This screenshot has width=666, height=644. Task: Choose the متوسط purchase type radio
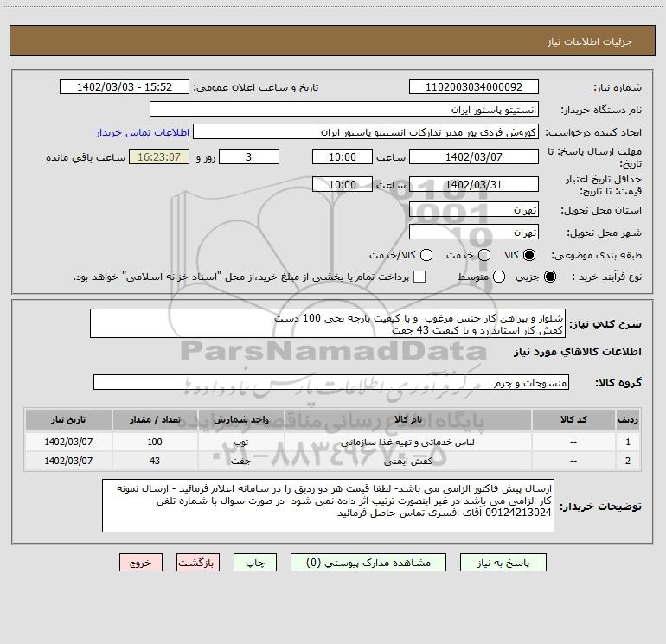point(499,277)
